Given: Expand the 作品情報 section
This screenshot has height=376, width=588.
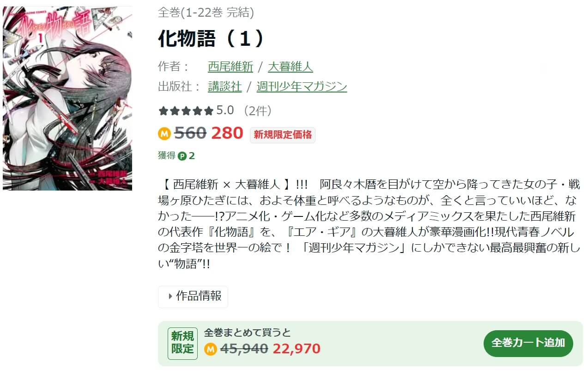Looking at the screenshot, I should [193, 296].
